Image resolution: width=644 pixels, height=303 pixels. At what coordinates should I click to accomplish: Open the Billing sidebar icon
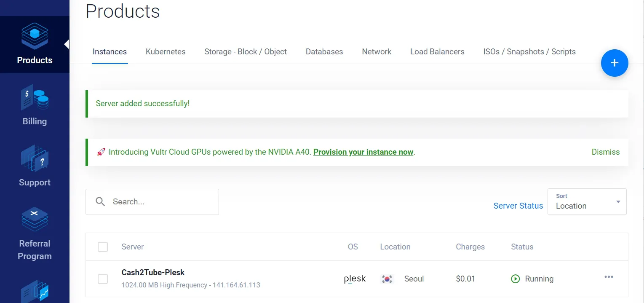pos(35,97)
